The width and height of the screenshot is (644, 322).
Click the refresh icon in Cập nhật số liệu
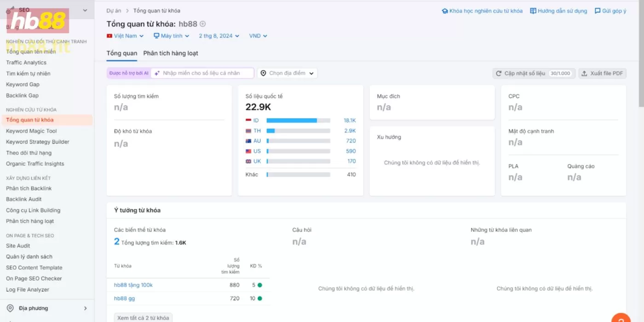(x=499, y=73)
